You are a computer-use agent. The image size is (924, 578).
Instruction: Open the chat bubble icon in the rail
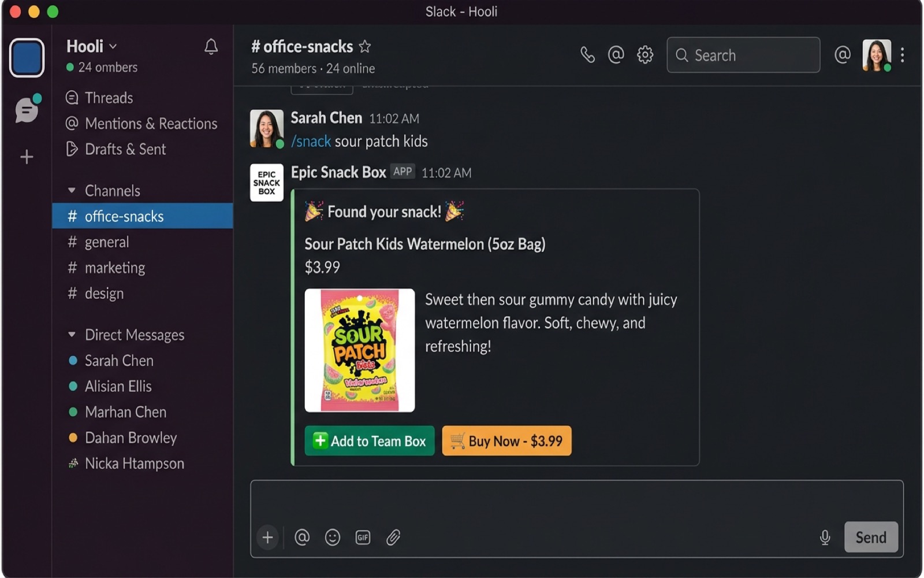[x=27, y=109]
